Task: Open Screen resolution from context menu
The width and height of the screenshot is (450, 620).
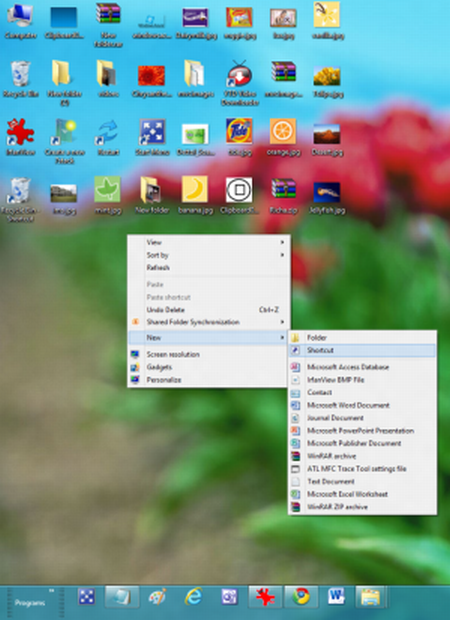Action: 209,354
